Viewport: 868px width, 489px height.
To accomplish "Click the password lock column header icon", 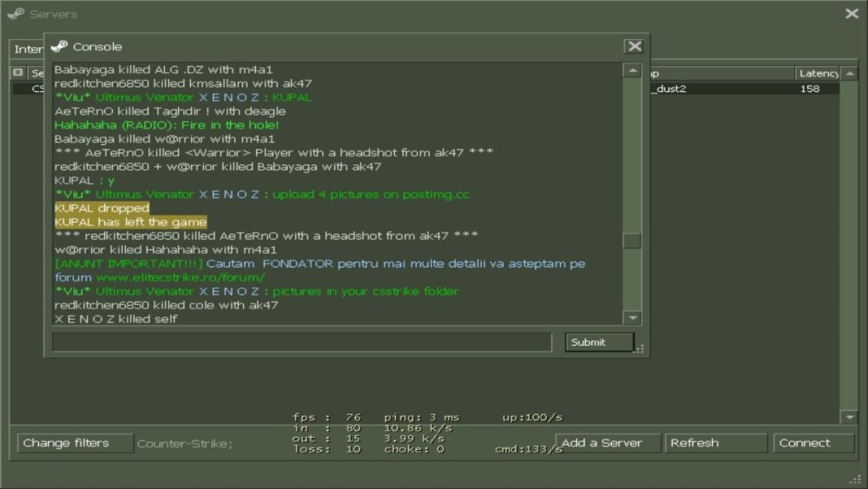I will coord(17,73).
